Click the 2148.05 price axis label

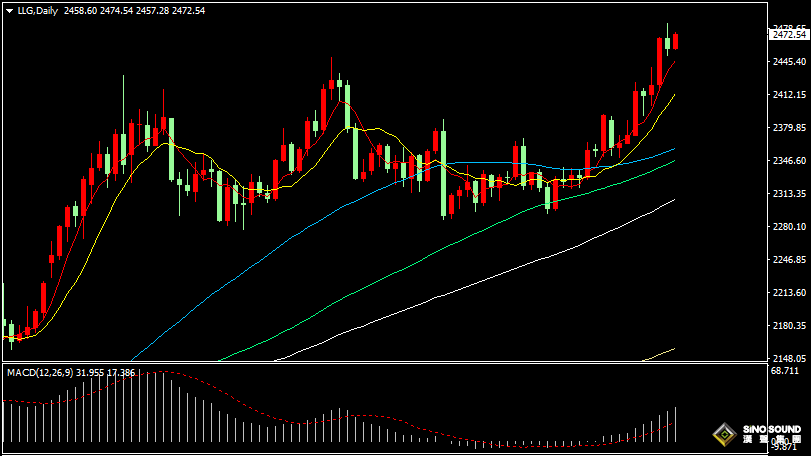(x=788, y=358)
